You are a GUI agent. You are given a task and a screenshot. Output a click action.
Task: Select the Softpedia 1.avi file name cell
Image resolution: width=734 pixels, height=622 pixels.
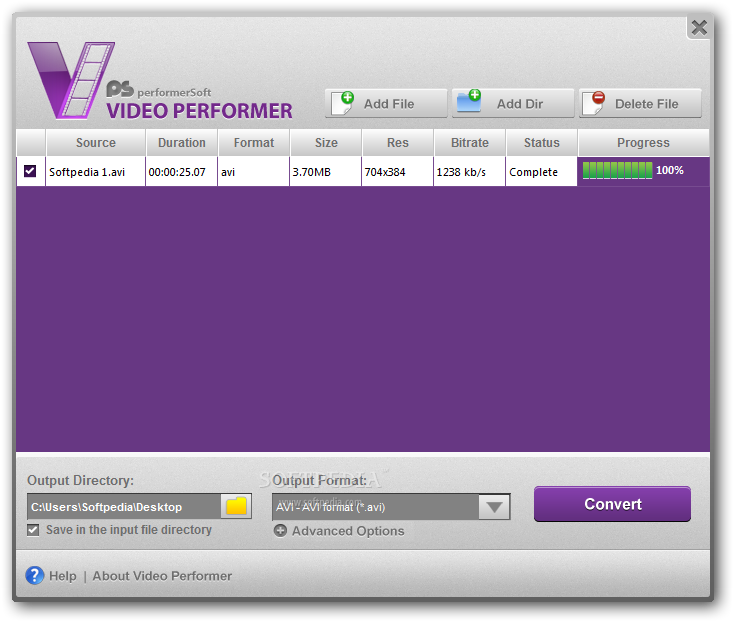pos(95,172)
